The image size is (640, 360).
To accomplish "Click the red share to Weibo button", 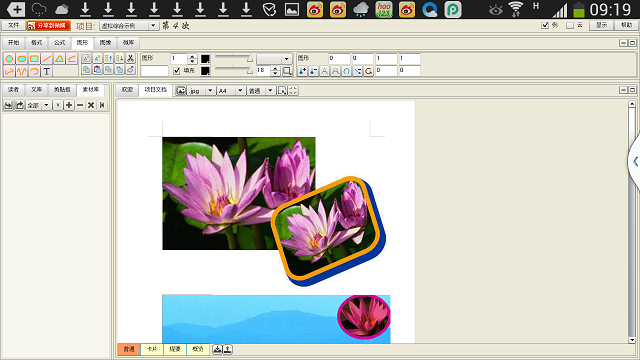I will [x=48, y=25].
